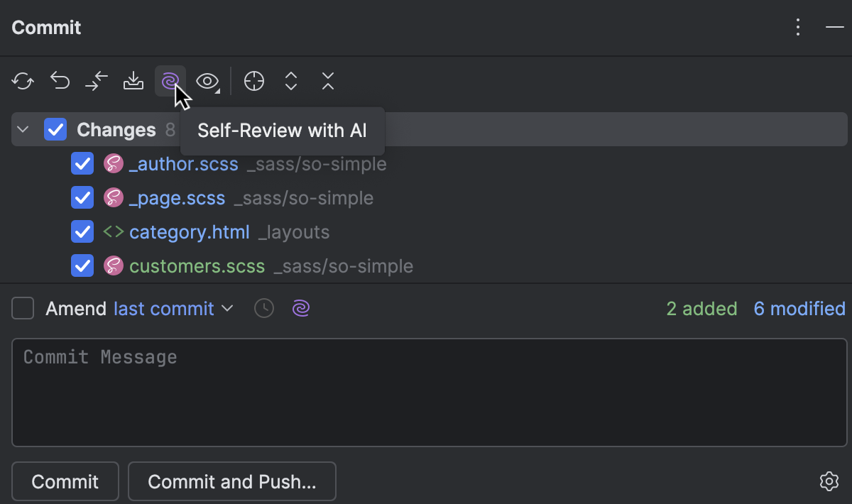Open the eye View Options icon
Image resolution: width=852 pixels, height=504 pixels.
coord(207,81)
